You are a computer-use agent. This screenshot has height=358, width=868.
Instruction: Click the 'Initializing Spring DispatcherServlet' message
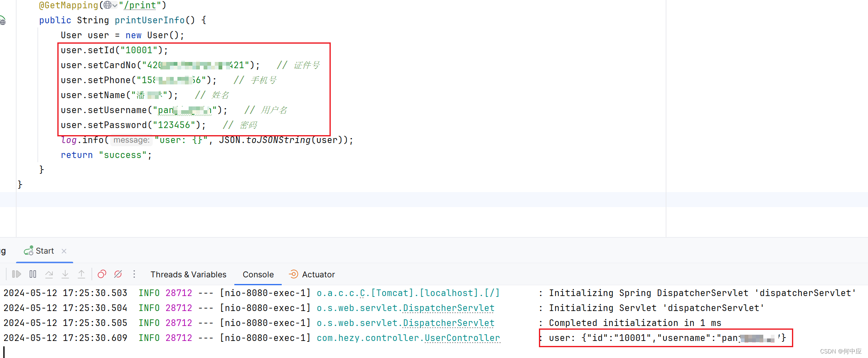pyautogui.click(x=702, y=293)
